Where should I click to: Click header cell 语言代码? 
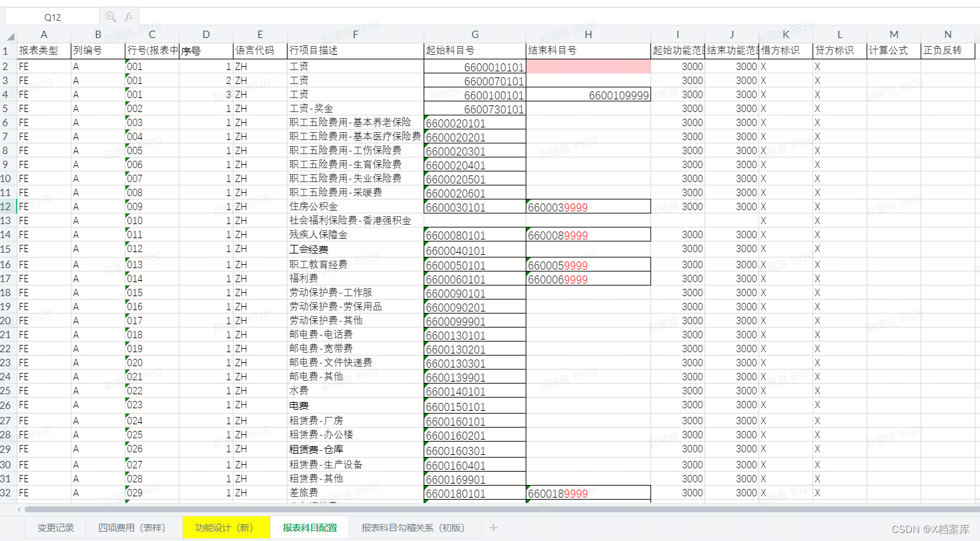[x=260, y=51]
